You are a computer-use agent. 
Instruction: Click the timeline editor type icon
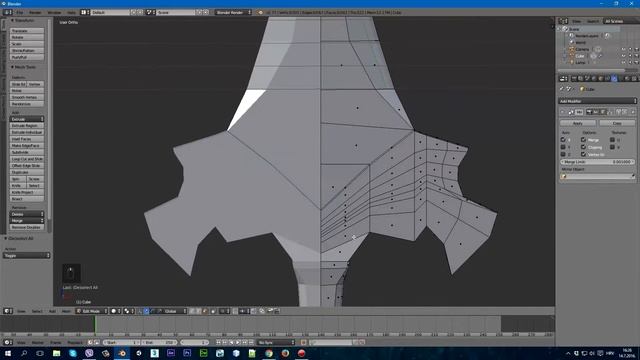(8, 342)
